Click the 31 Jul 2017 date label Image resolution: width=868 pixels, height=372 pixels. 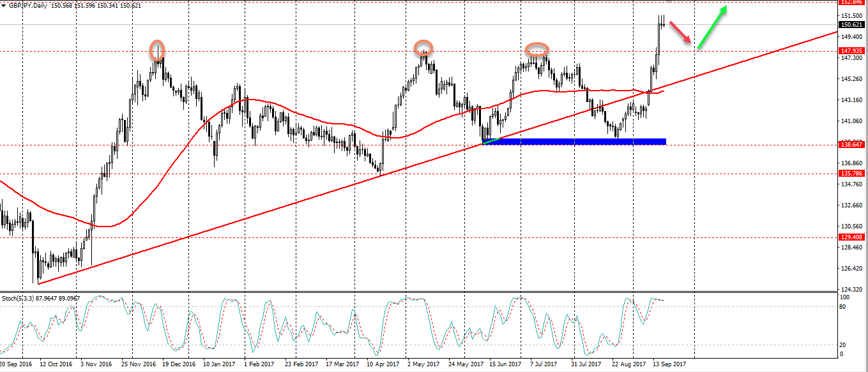pos(587,364)
